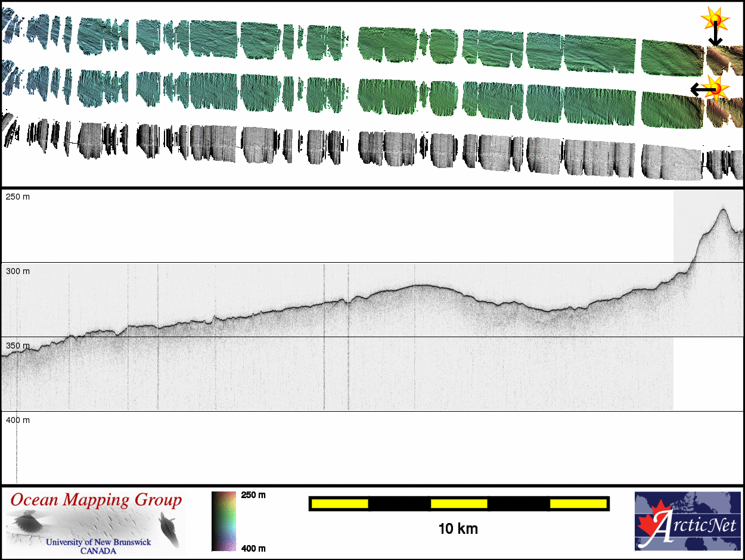Click the depth color scale legend
The image size is (745, 560).
(224, 521)
